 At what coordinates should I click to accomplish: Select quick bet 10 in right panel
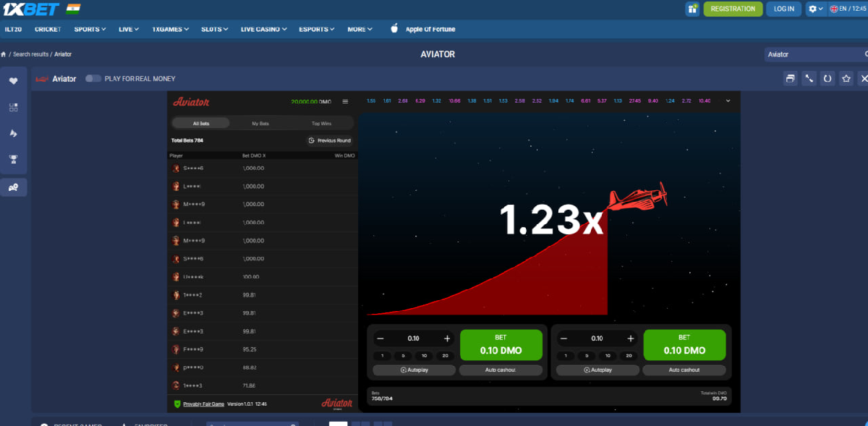[x=608, y=356]
